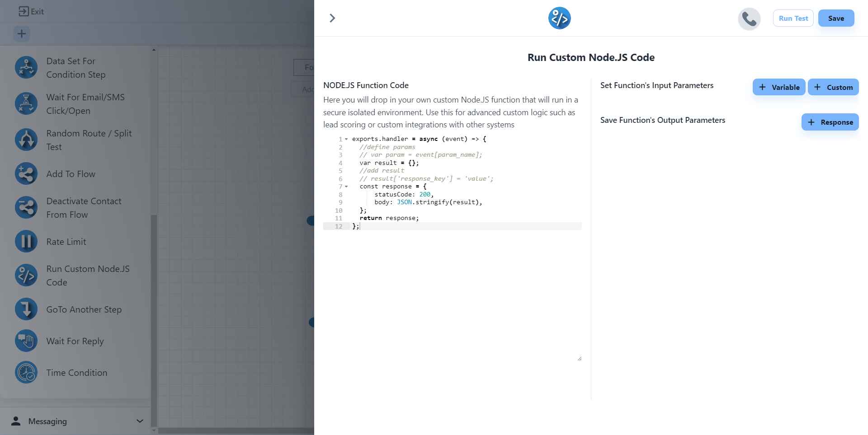Click the sidebar scroll up arrow

pos(154,50)
